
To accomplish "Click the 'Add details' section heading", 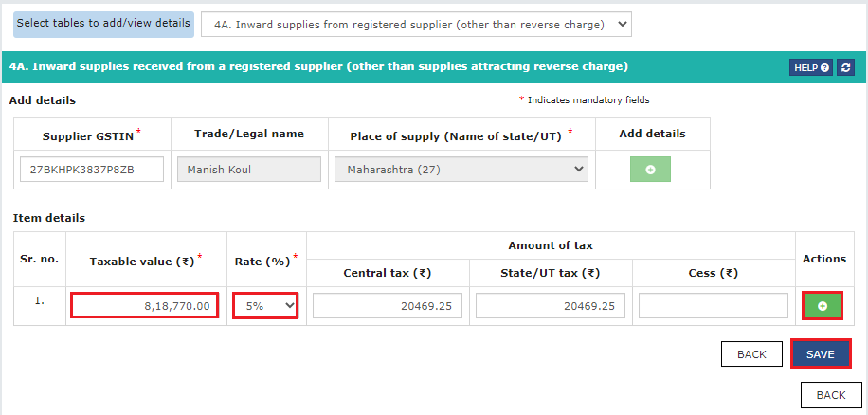I will (x=43, y=100).
